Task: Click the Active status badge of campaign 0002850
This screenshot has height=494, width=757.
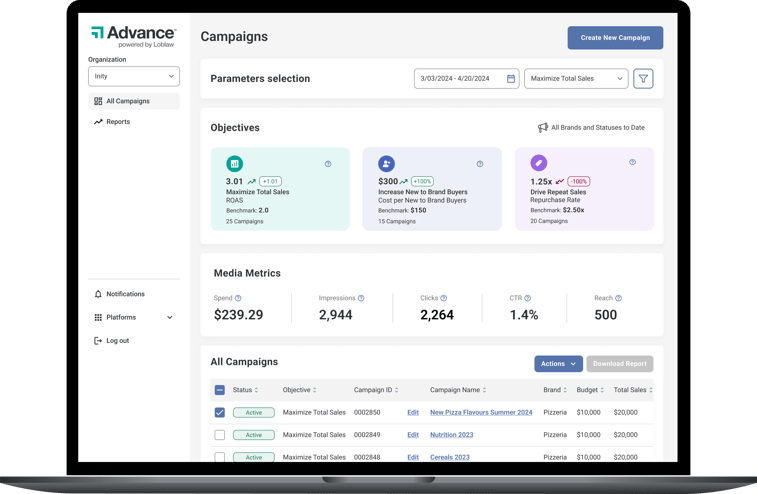Action: pyautogui.click(x=253, y=412)
